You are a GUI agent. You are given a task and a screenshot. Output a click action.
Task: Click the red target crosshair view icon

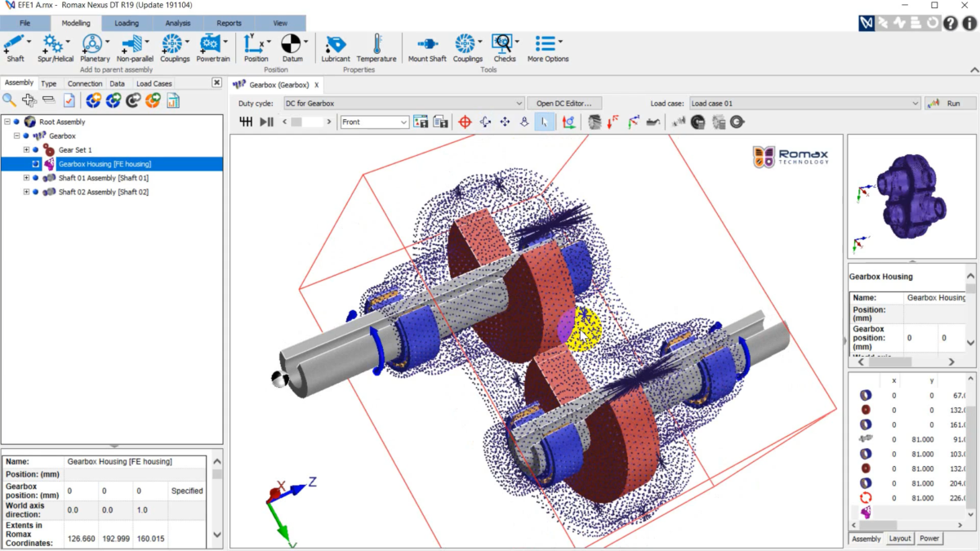465,122
